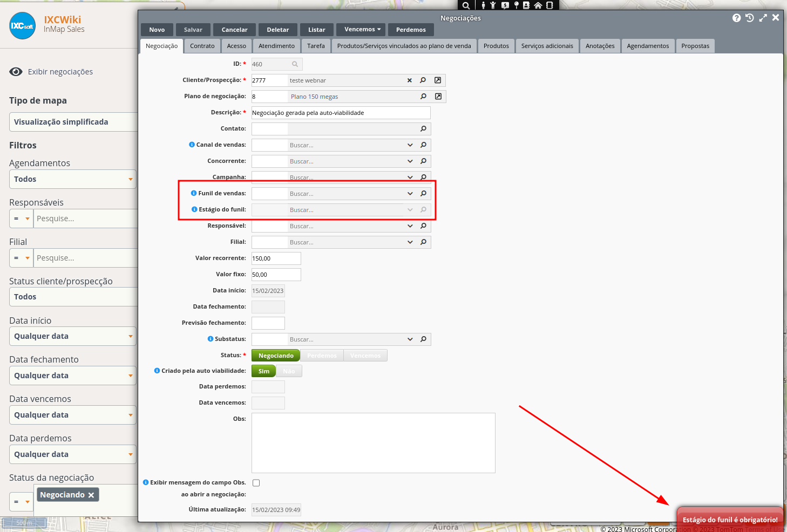Set Status to Negociando
Viewport: 787px width, 532px height.
(276, 356)
